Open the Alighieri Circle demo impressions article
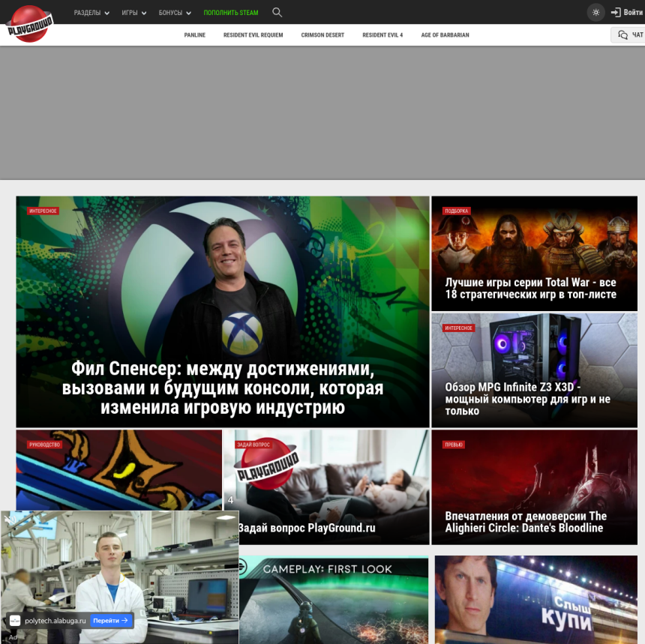 (534, 487)
